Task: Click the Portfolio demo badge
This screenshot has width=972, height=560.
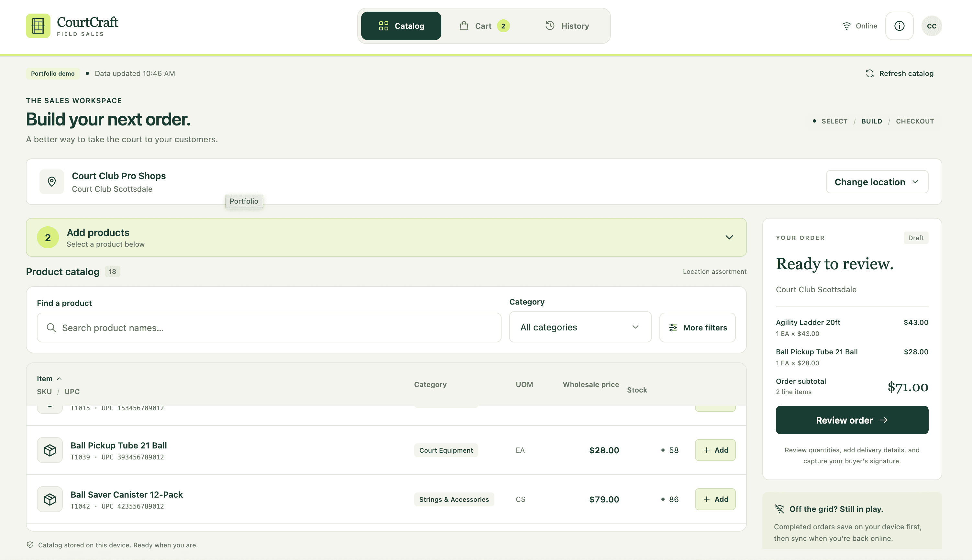Action: coord(53,73)
